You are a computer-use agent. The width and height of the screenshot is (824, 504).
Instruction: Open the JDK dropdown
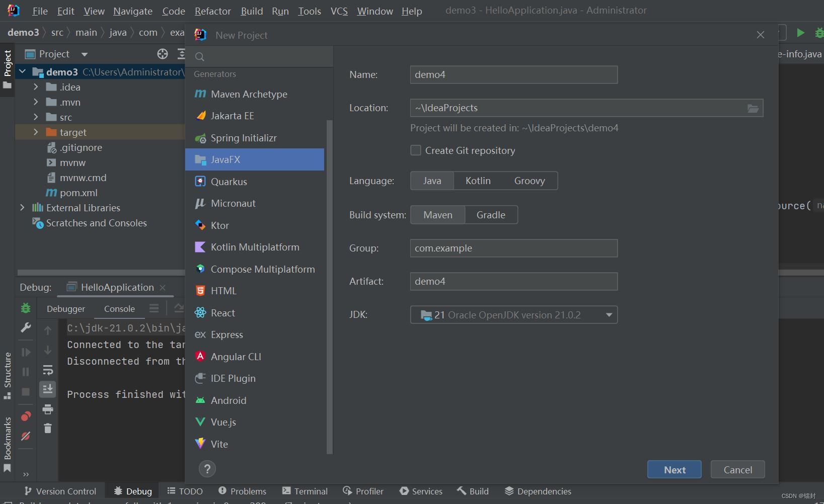pyautogui.click(x=513, y=315)
